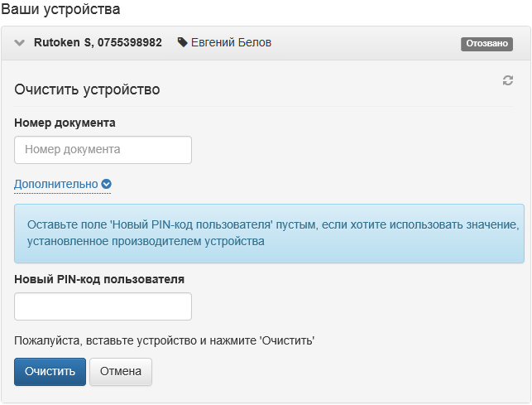Click the Новый PIN-код пользователя field label
The image size is (532, 405).
pos(99,279)
